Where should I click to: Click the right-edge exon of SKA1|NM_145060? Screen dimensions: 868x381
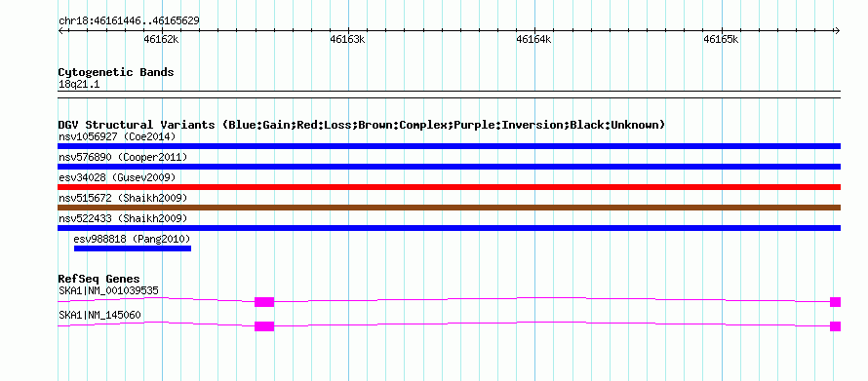(836, 326)
